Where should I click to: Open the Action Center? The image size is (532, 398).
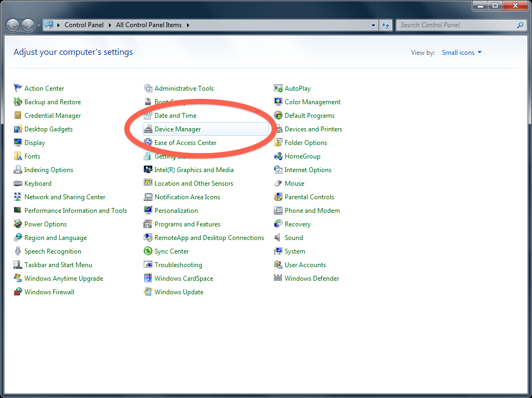[x=44, y=88]
